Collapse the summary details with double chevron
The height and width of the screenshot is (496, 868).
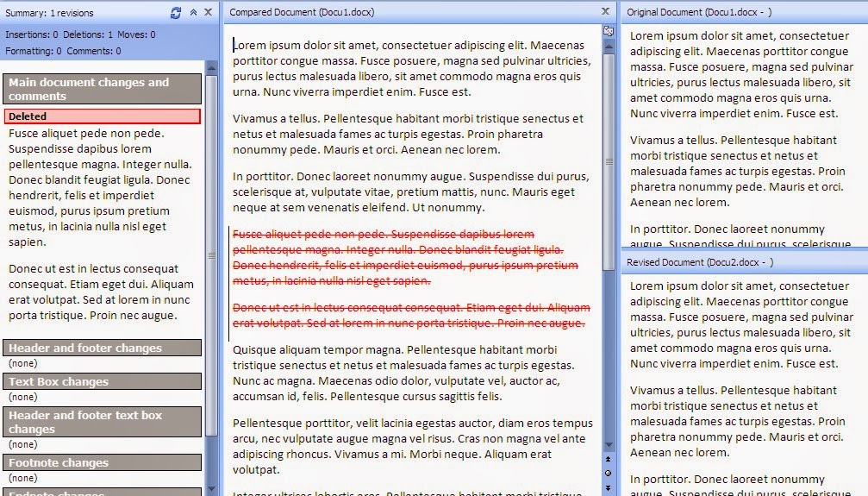coord(193,12)
